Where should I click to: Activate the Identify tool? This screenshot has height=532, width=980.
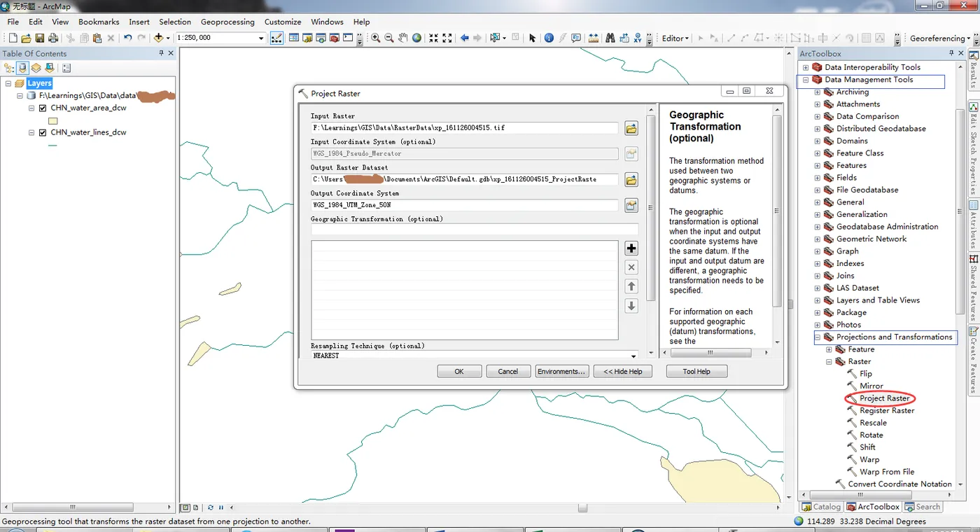549,38
